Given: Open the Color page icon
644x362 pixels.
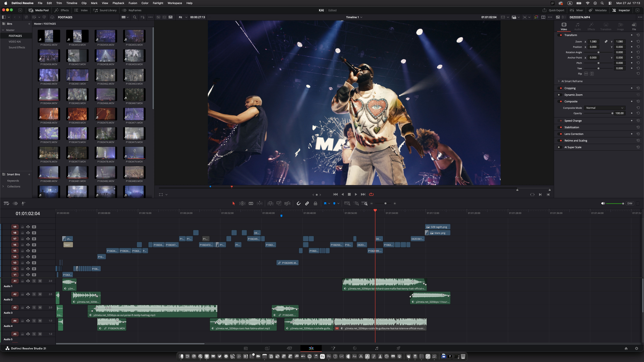Looking at the screenshot, I should [355, 348].
